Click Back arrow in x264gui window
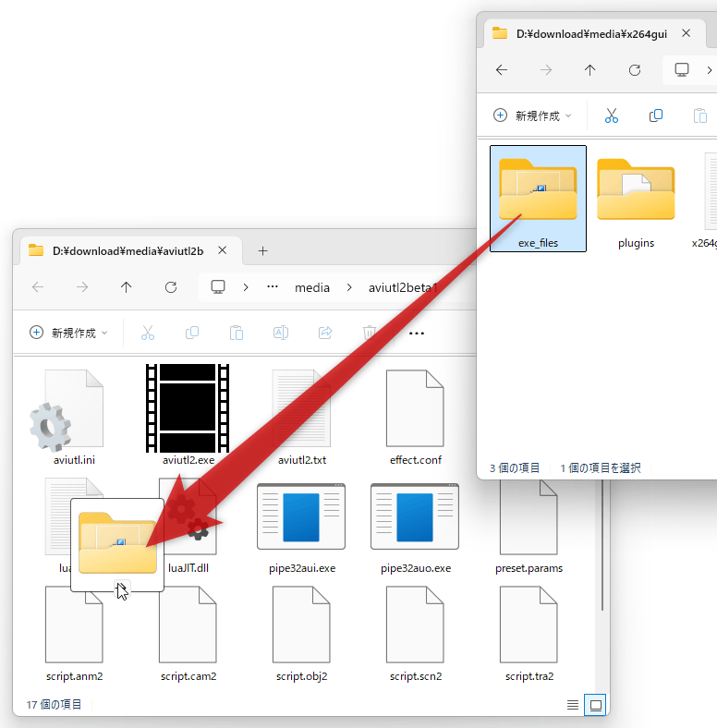 (x=502, y=70)
